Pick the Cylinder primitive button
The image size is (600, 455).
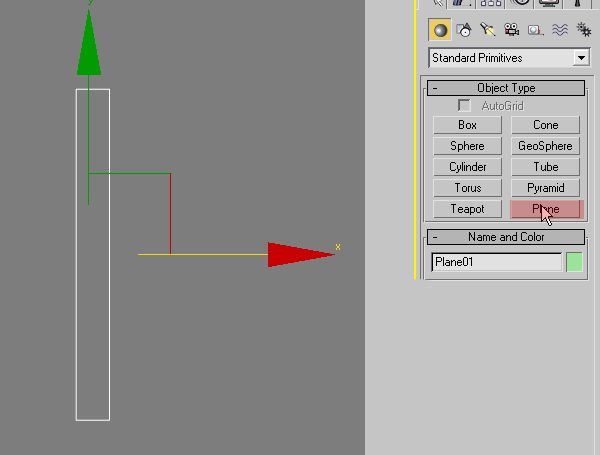(x=467, y=167)
